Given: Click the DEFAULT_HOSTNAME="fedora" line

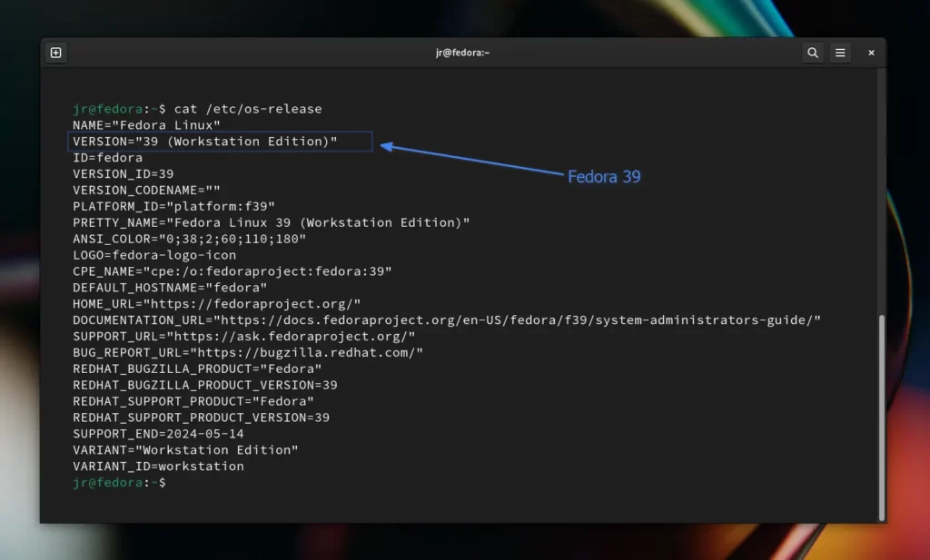Looking at the screenshot, I should (x=170, y=288).
